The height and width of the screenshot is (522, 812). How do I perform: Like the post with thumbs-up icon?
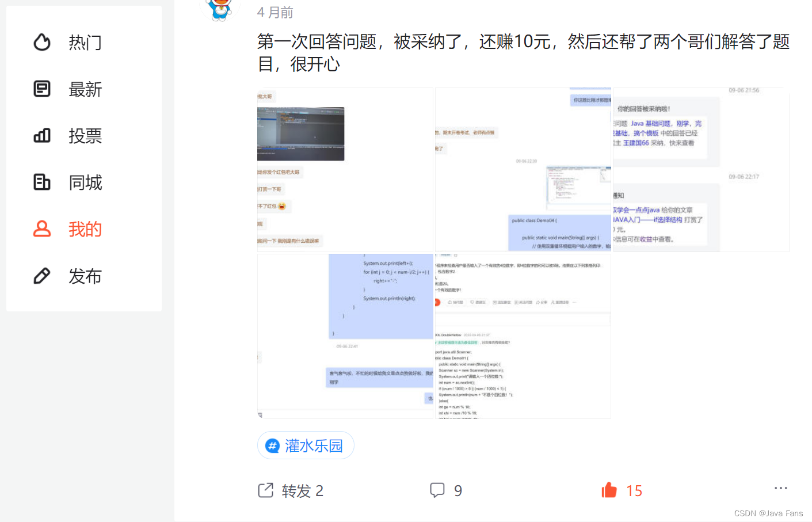609,490
